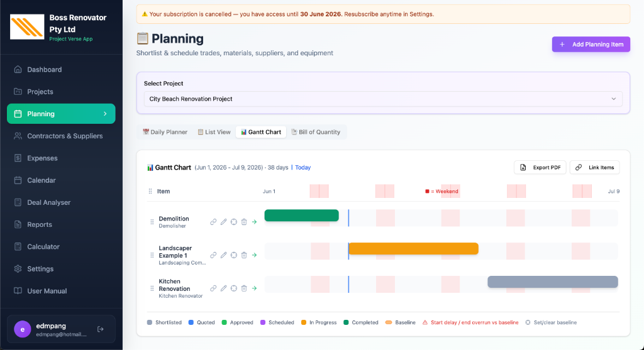Viewport: 644px width, 350px height.
Task: Click orange Landscaper Example 1 bar
Action: (413, 249)
